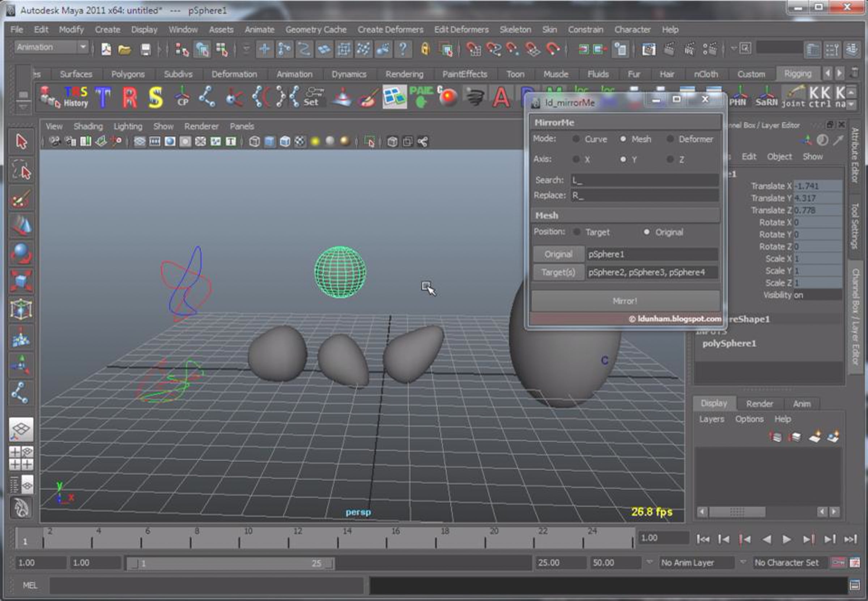Switch to the Rigging shelf tab
The width and height of the screenshot is (868, 601).
coord(797,73)
